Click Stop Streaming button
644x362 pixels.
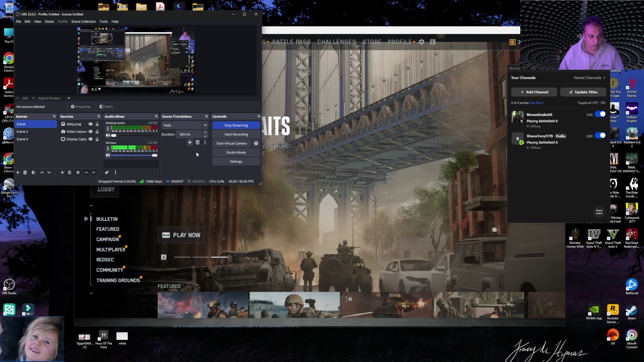click(x=236, y=125)
